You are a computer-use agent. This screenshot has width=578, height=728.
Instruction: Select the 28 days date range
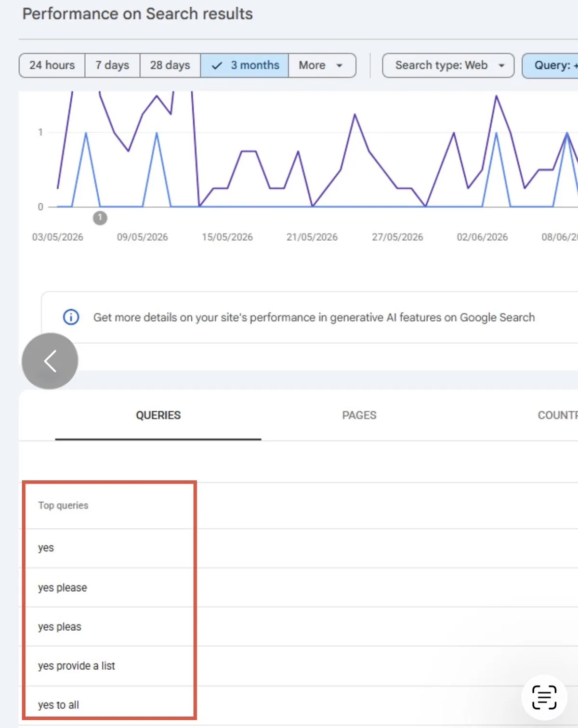(x=170, y=65)
